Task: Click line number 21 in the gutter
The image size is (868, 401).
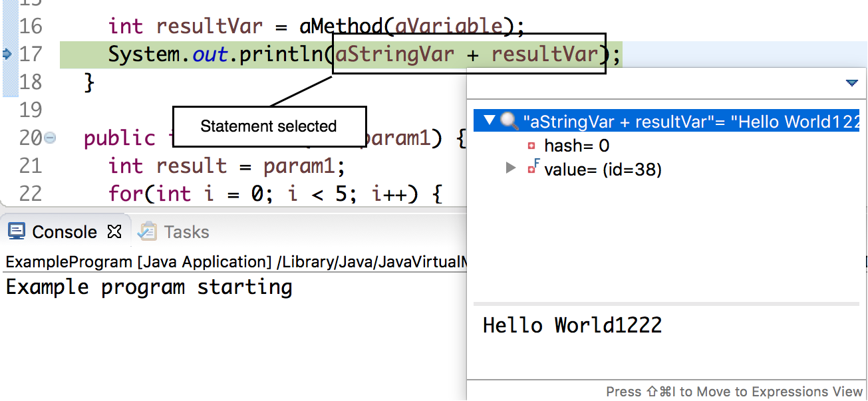Action: pyautogui.click(x=31, y=166)
